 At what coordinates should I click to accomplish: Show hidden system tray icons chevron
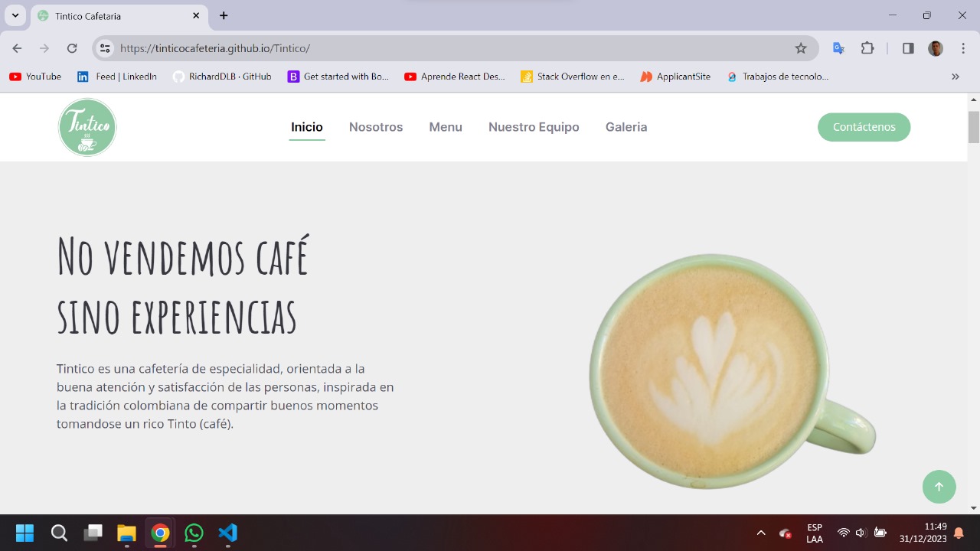coord(761,533)
